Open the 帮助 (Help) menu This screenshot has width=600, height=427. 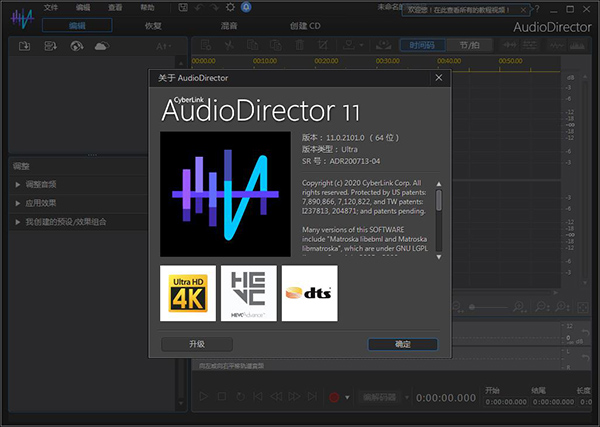point(147,7)
